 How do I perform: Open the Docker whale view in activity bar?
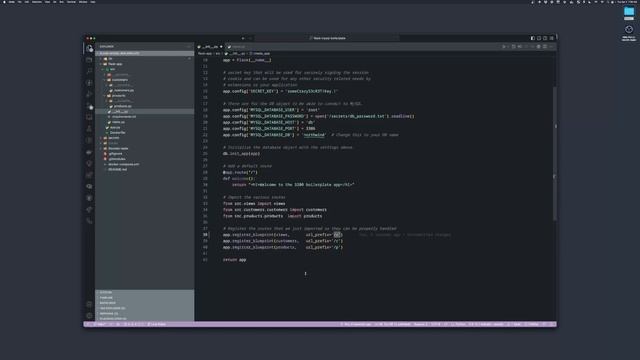pos(89,152)
